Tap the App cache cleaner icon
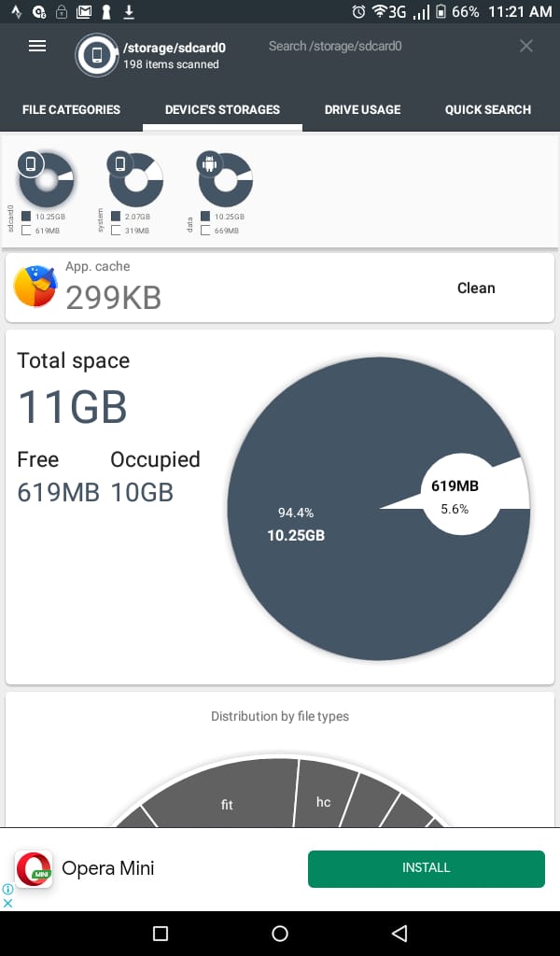The height and width of the screenshot is (956, 560). tap(35, 287)
